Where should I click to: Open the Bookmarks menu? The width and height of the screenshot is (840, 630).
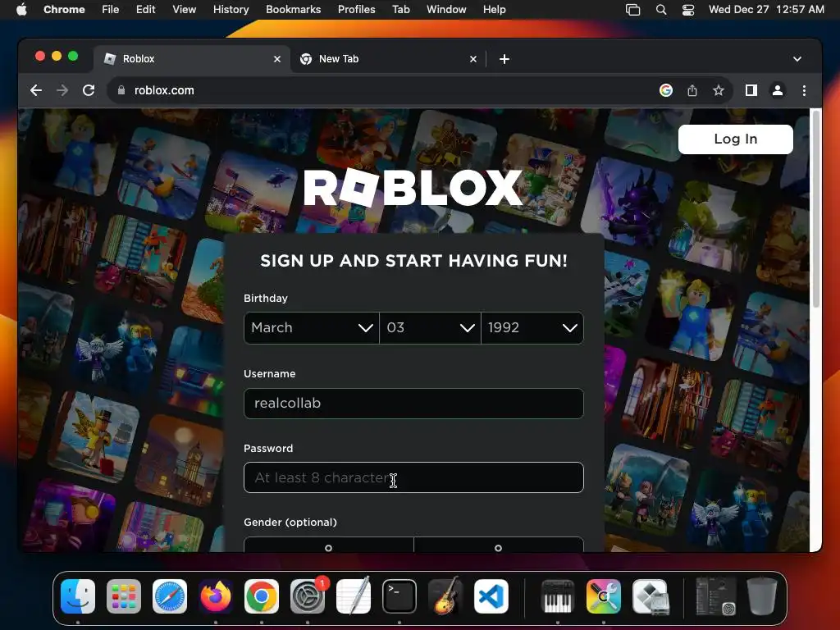pyautogui.click(x=293, y=9)
